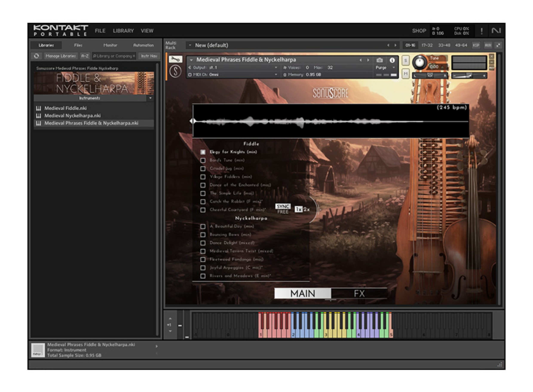The width and height of the screenshot is (533, 392).
Task: Switch to the Automation tab
Action: pyautogui.click(x=143, y=45)
